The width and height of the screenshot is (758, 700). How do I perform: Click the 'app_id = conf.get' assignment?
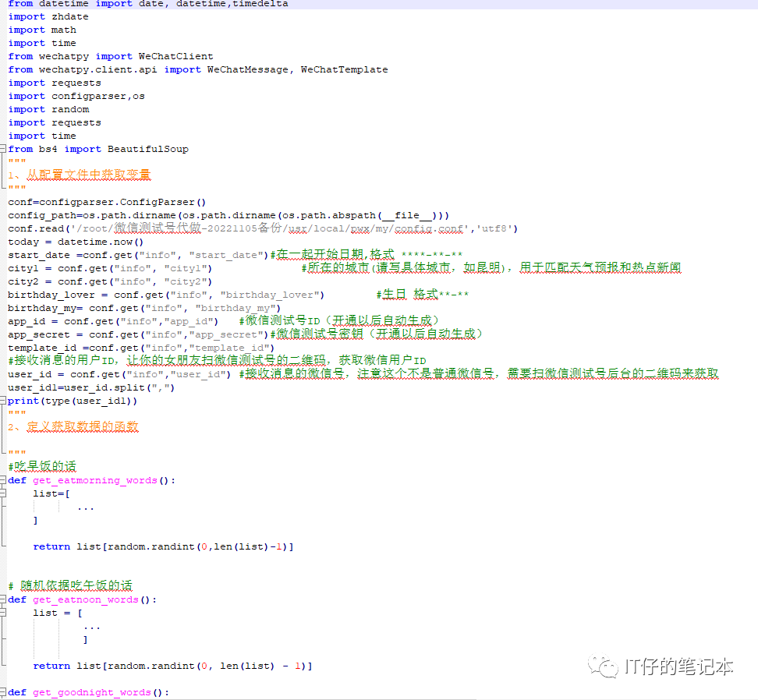tap(113, 321)
